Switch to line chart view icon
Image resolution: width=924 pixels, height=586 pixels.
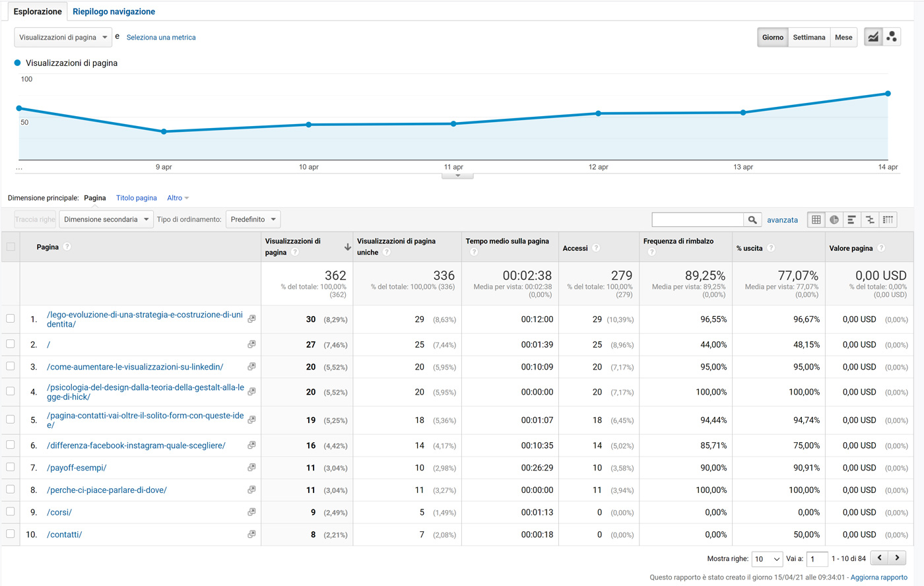[x=873, y=37]
